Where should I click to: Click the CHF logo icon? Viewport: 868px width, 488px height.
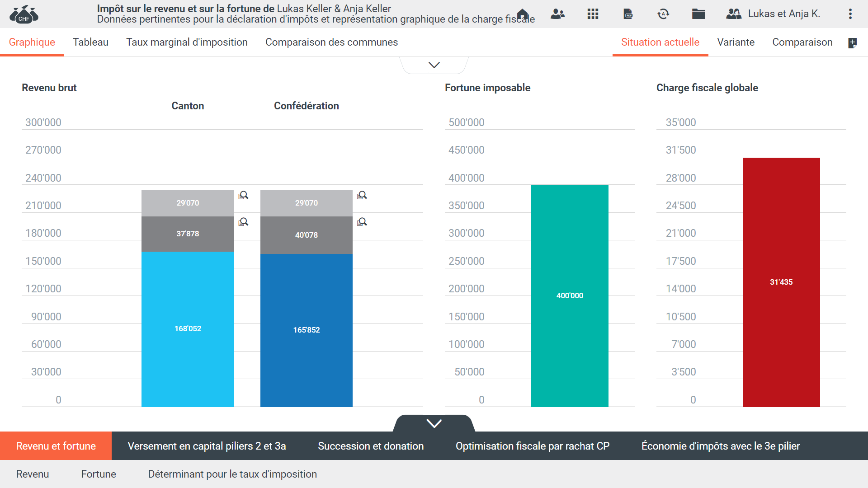[x=24, y=14]
